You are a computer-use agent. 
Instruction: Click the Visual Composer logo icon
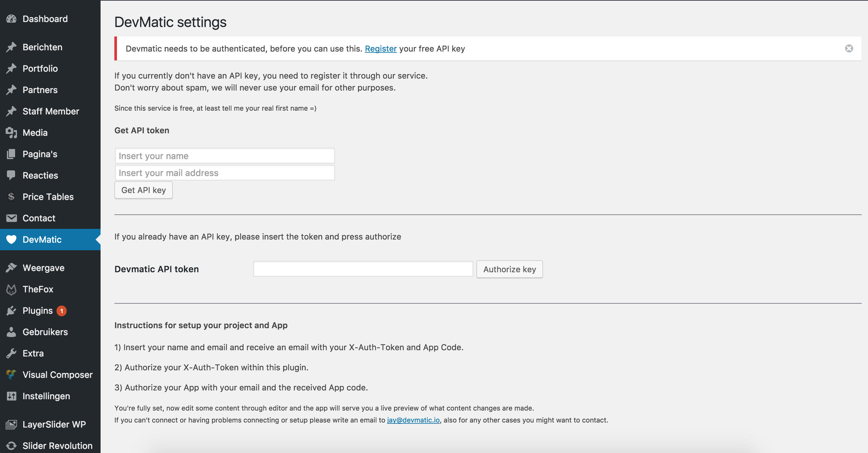11,374
